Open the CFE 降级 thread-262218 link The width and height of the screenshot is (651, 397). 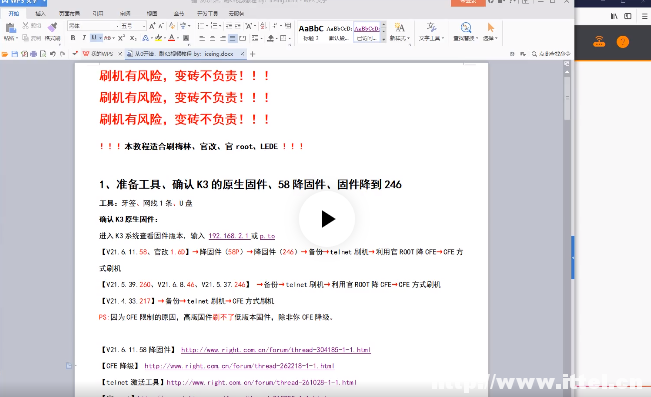pyautogui.click(x=240, y=366)
